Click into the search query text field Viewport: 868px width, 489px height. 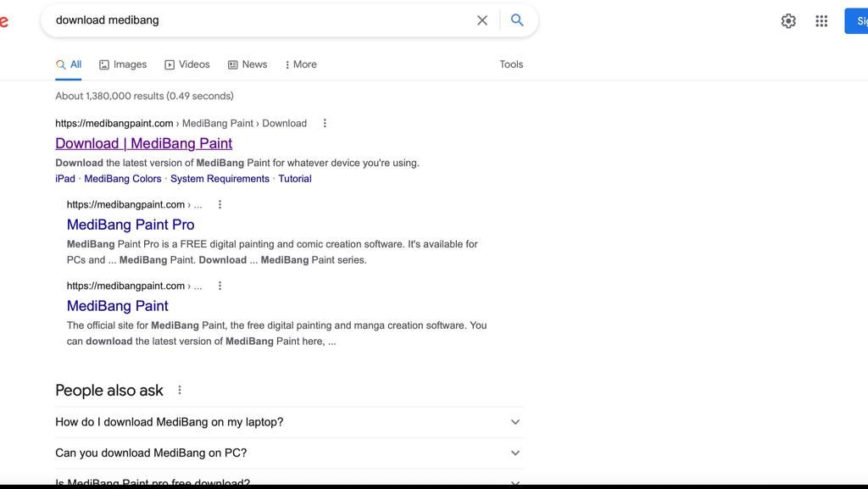click(254, 20)
